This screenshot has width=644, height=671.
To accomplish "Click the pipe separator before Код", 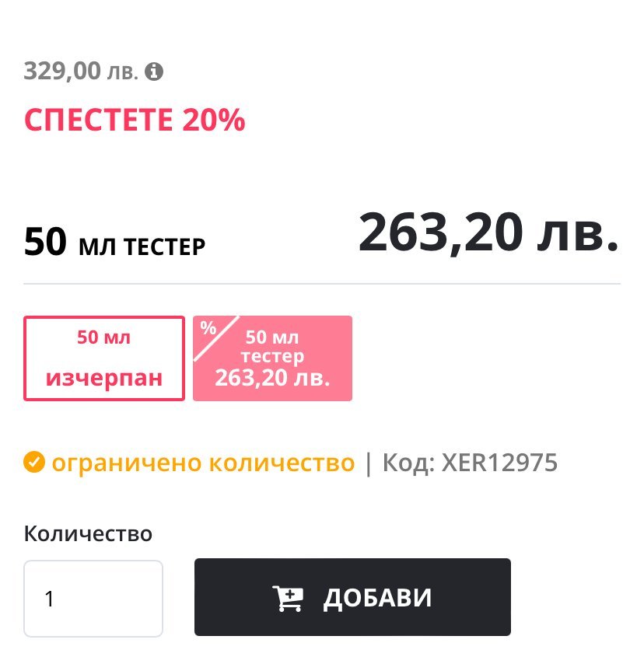I will click(x=369, y=463).
